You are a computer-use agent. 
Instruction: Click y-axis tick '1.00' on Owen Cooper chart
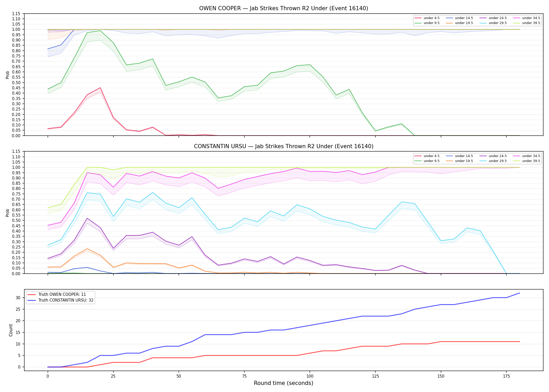tap(16, 30)
